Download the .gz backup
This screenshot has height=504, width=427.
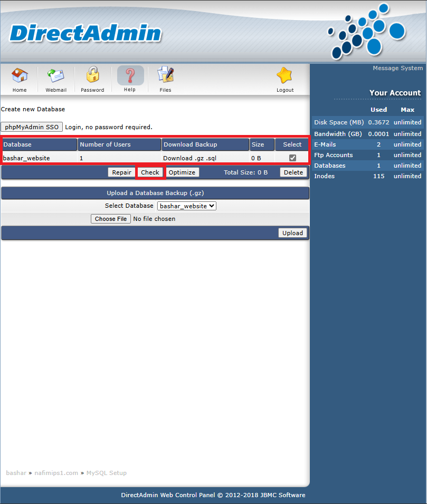pos(199,158)
